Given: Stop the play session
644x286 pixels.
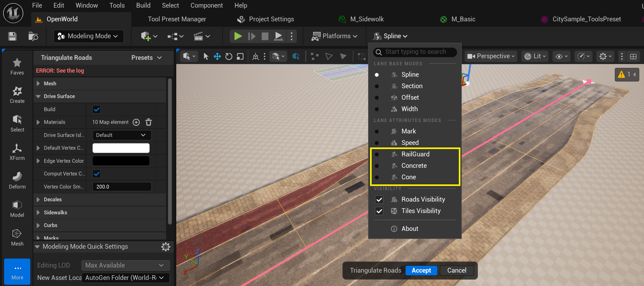Looking at the screenshot, I should pyautogui.click(x=265, y=36).
